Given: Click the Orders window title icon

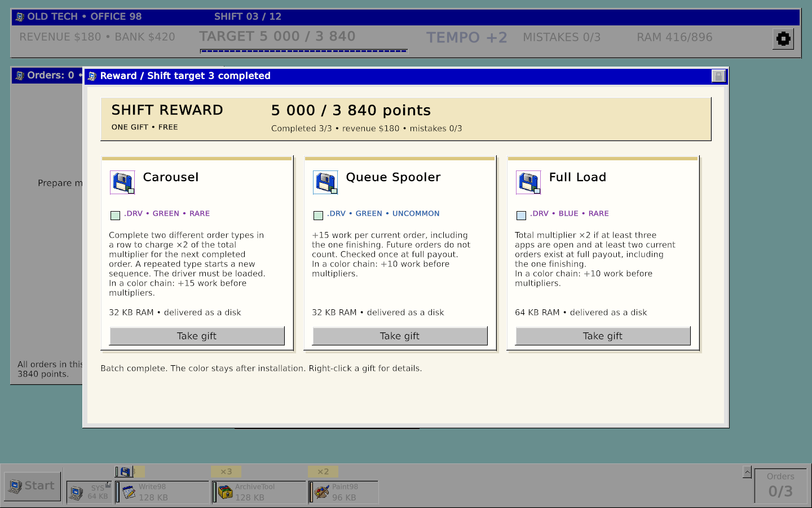Looking at the screenshot, I should pyautogui.click(x=20, y=76).
